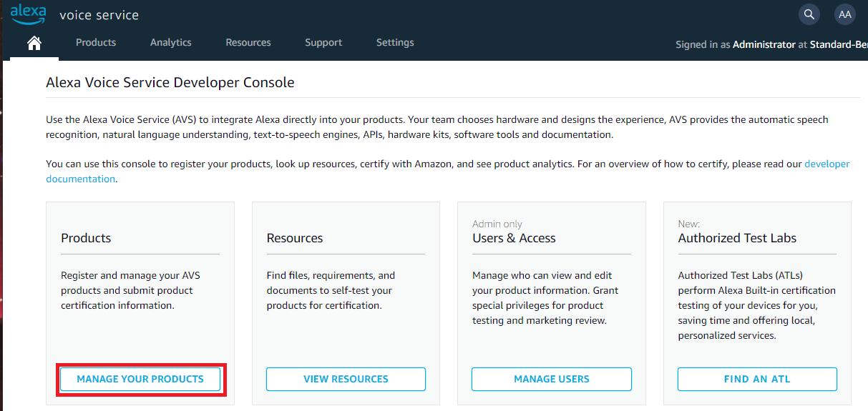Open the AA user avatar menu

coord(845,14)
